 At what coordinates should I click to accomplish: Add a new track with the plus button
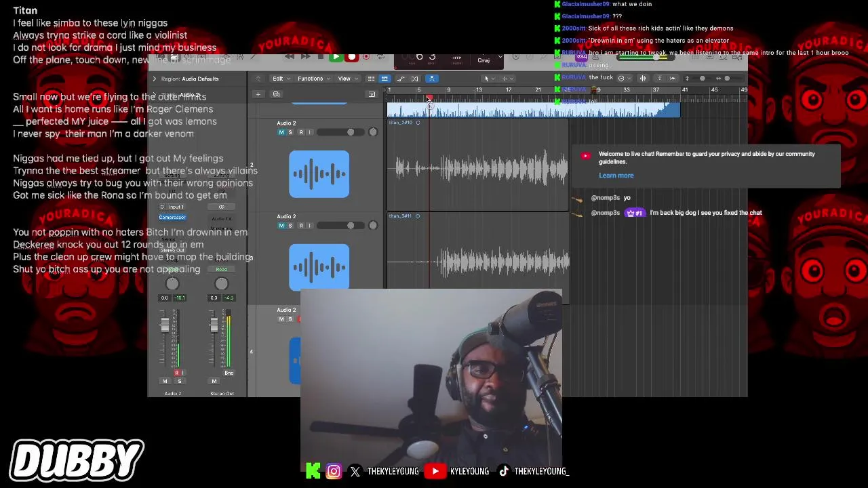pyautogui.click(x=258, y=94)
